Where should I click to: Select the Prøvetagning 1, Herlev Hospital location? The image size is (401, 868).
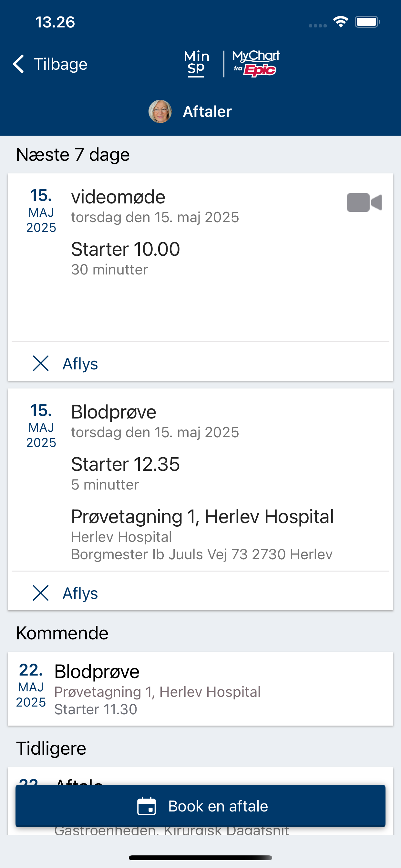point(202,517)
